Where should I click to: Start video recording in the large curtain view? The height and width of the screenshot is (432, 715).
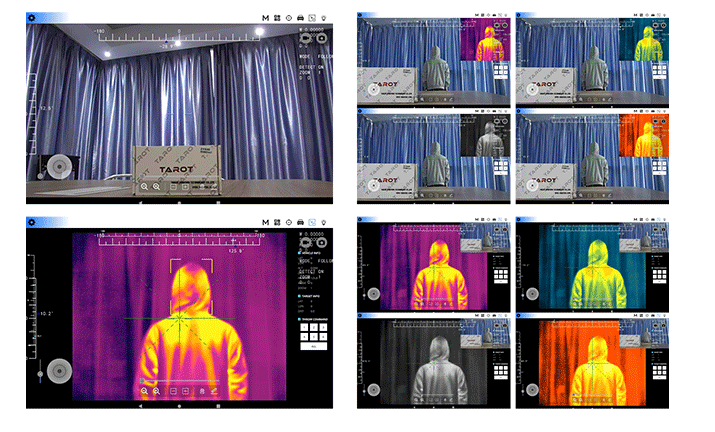coord(305,38)
